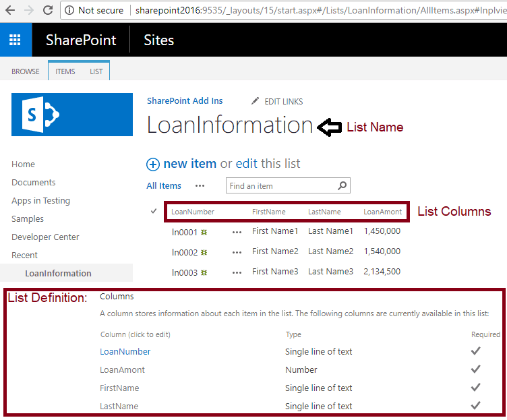Click the LastName column definition
The image size is (507, 420).
coord(119,406)
